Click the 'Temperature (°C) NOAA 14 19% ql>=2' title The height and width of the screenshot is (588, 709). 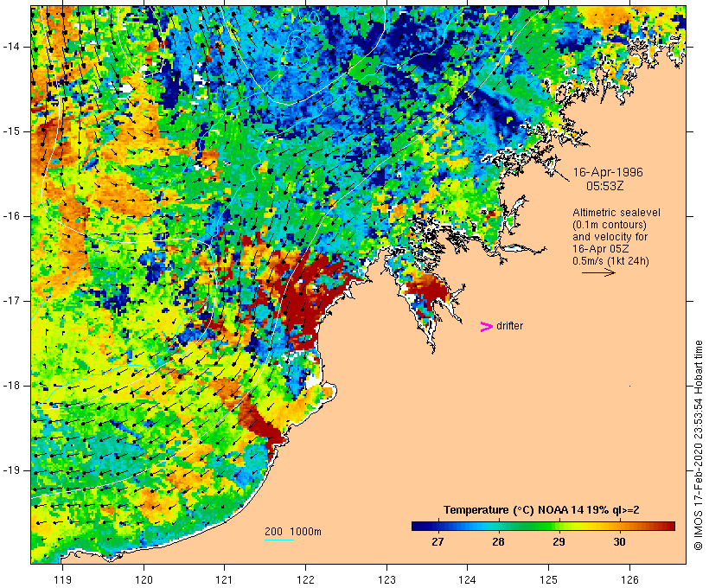[x=541, y=510]
